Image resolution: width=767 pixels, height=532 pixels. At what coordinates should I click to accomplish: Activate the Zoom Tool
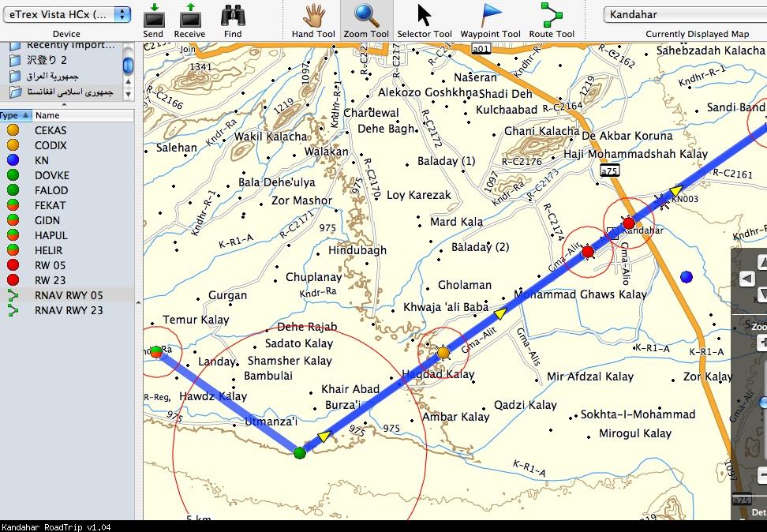click(x=366, y=17)
